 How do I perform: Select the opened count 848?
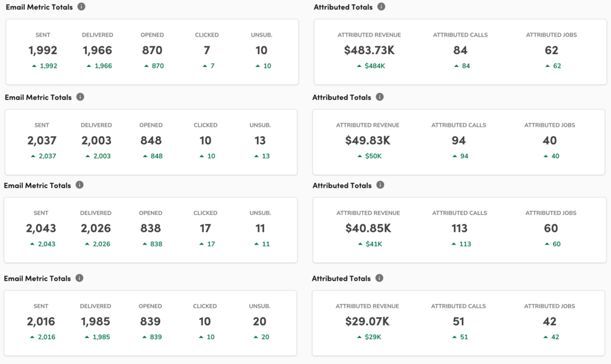(151, 141)
